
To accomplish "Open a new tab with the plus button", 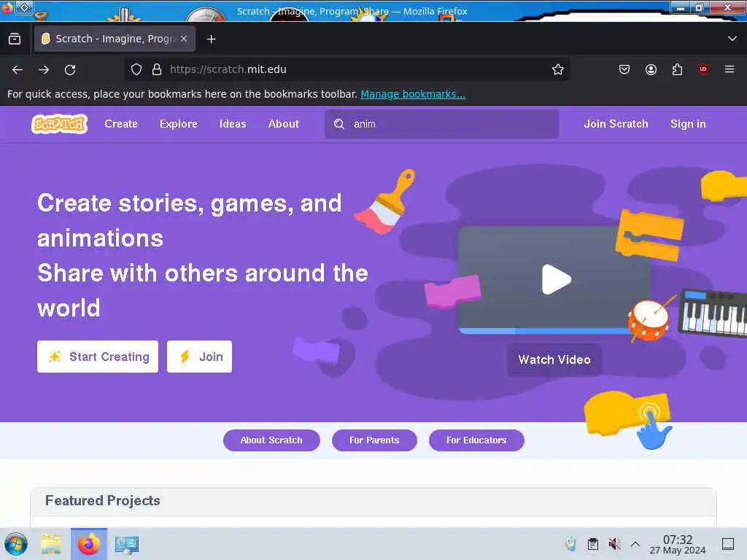I will pyautogui.click(x=211, y=39).
